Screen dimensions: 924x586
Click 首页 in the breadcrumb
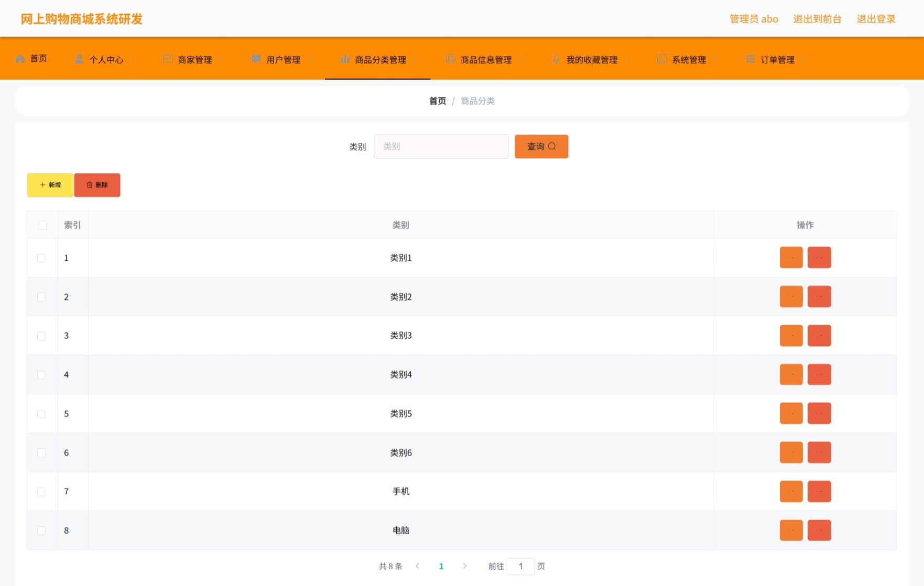point(438,101)
